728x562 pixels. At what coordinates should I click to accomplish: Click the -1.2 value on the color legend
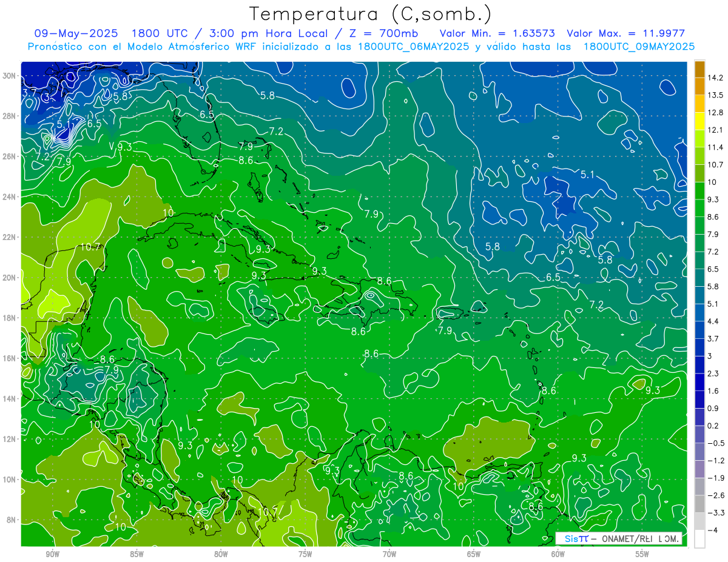click(x=716, y=461)
